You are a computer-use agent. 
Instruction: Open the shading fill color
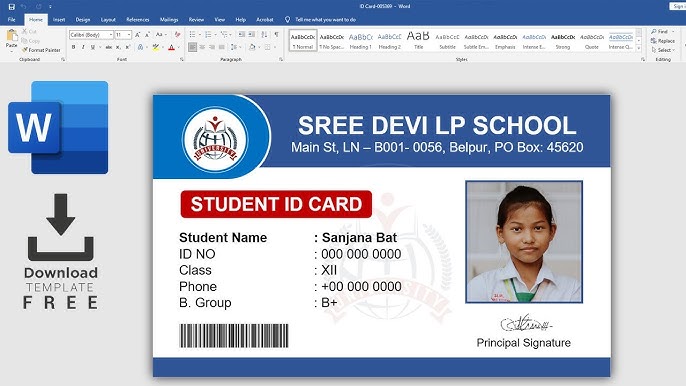point(252,47)
